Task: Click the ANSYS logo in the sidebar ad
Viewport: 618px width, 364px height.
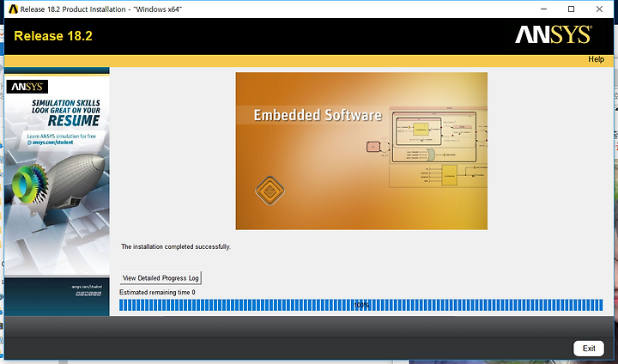Action: [x=27, y=87]
